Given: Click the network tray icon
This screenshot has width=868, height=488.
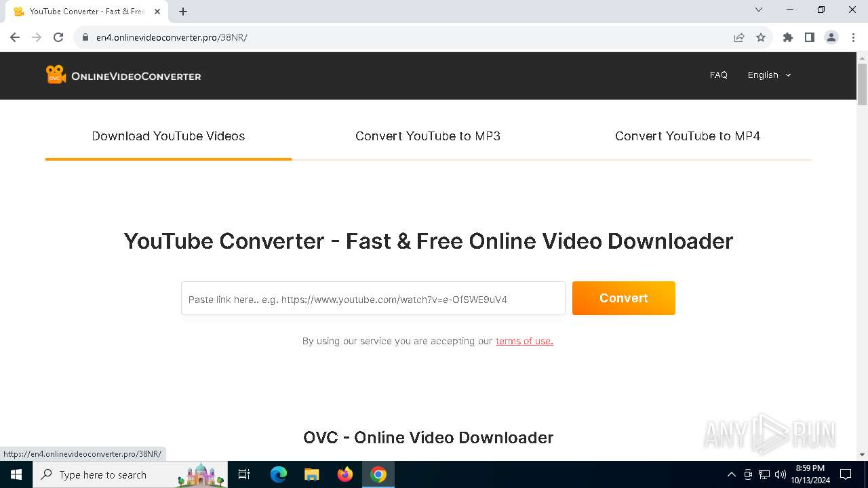Looking at the screenshot, I should click(x=764, y=474).
